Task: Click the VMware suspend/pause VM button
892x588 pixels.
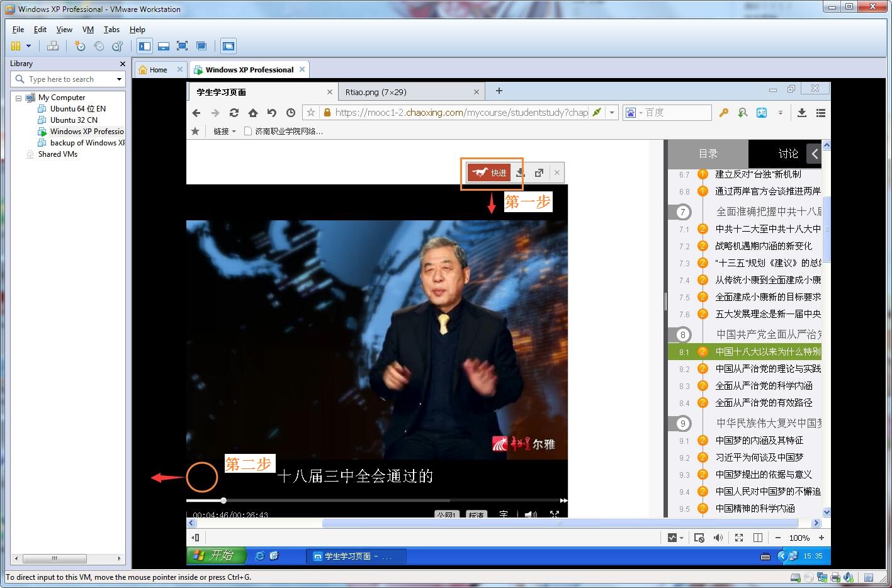Action: pos(16,46)
